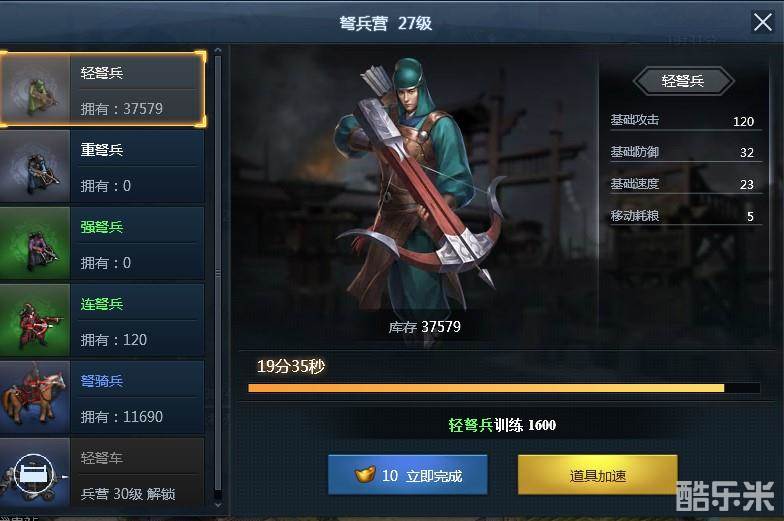The image size is (784, 521).
Task: Select the 重弩兵 unit portrait icon
Action: pos(35,166)
